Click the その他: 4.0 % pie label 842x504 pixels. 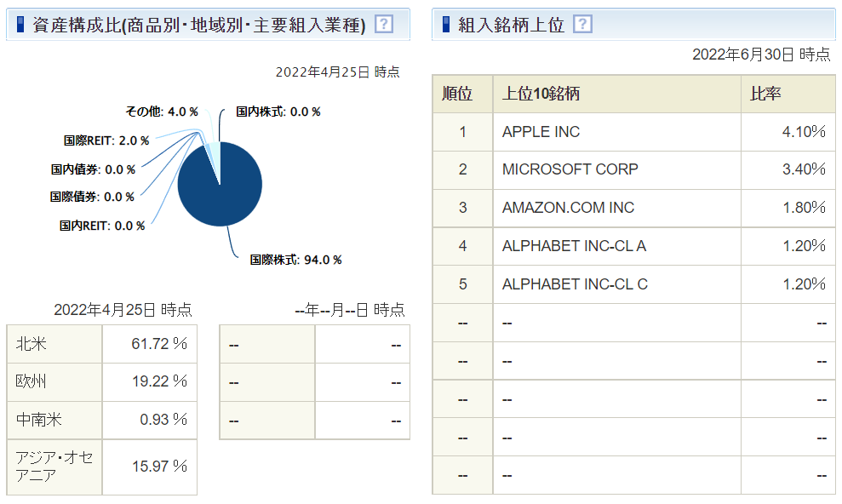pos(162,112)
